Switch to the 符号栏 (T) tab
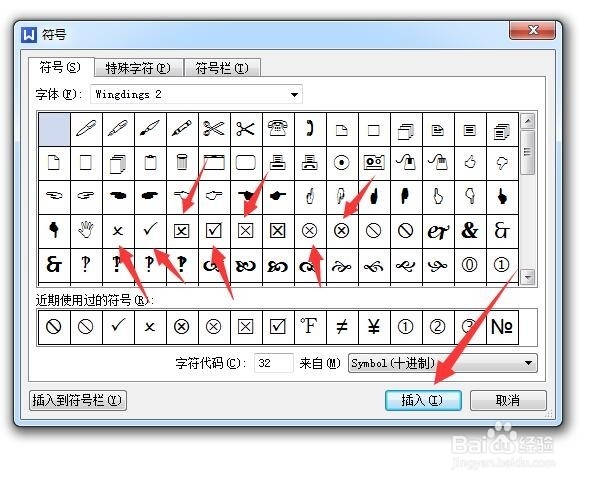 (x=222, y=68)
